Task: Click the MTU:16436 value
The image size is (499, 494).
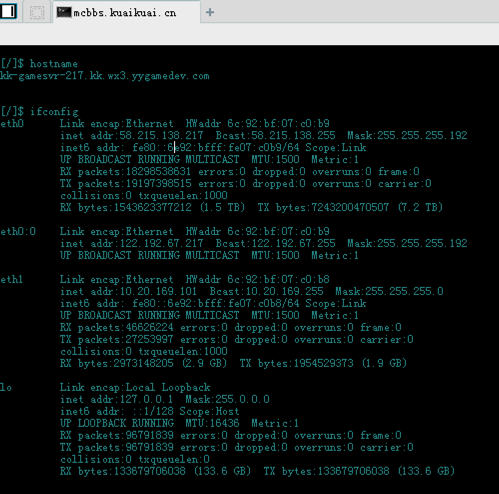Action: [x=212, y=423]
